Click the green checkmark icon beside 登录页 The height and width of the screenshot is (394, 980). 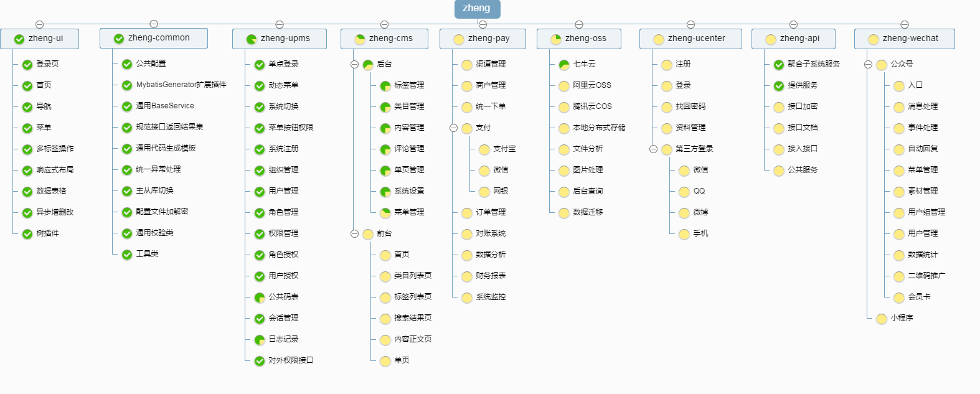[x=27, y=65]
